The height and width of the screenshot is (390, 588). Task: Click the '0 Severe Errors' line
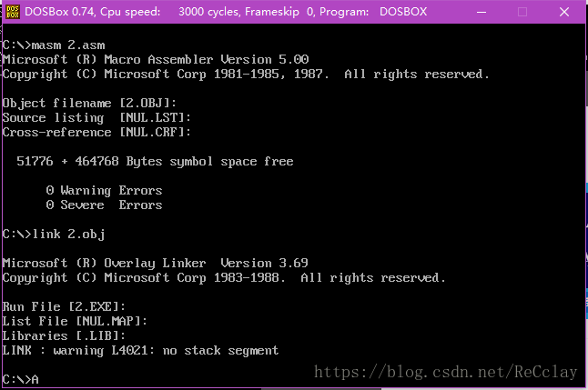point(105,205)
